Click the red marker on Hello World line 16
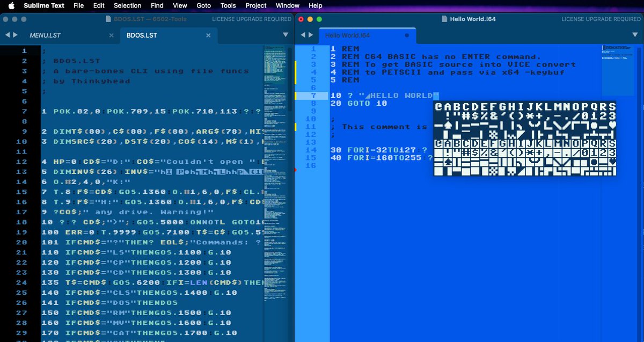 pos(296,170)
